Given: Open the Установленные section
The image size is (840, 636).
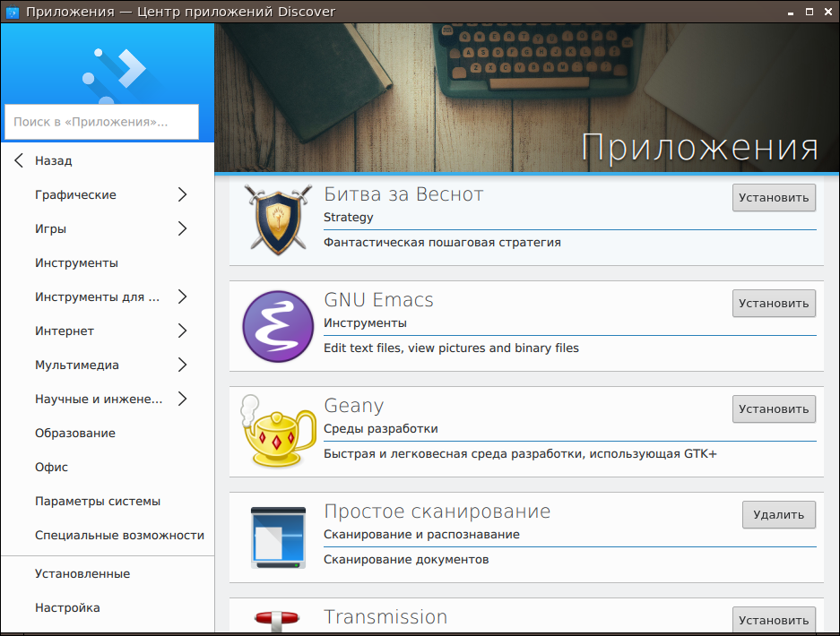Looking at the screenshot, I should click(x=82, y=574).
